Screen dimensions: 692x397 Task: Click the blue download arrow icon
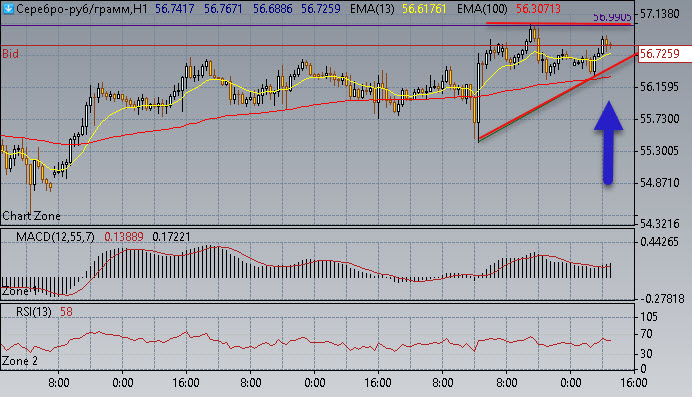coord(8,8)
